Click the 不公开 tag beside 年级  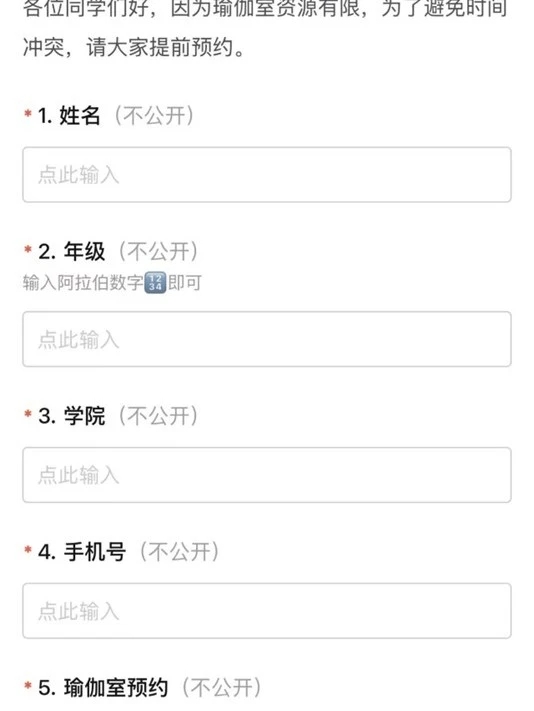pyautogui.click(x=158, y=251)
